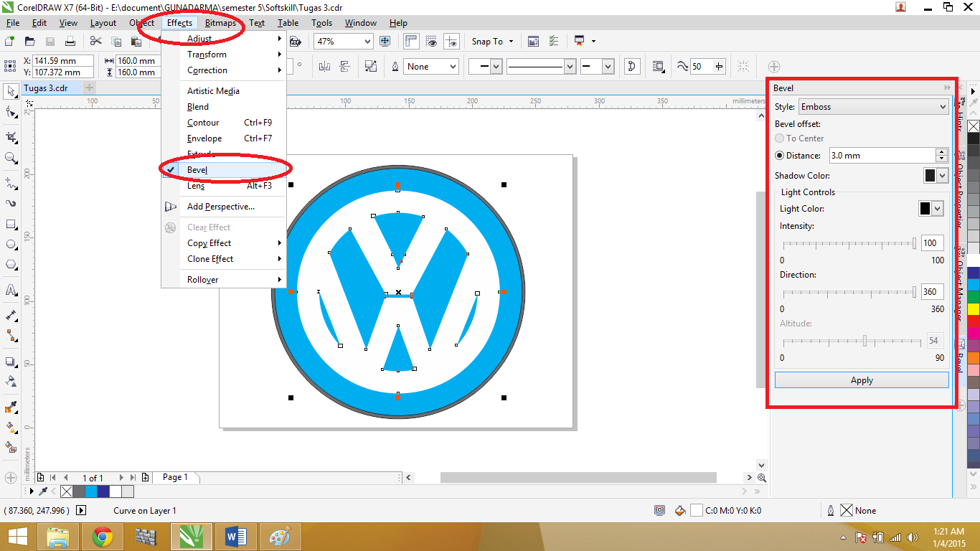Click the Bevel Distance input field
The width and height of the screenshot is (980, 551).
click(882, 156)
